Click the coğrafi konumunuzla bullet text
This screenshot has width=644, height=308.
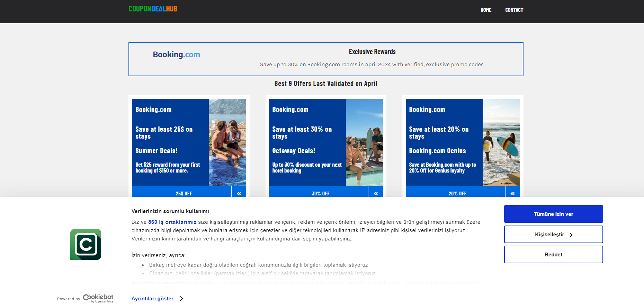pyautogui.click(x=258, y=265)
